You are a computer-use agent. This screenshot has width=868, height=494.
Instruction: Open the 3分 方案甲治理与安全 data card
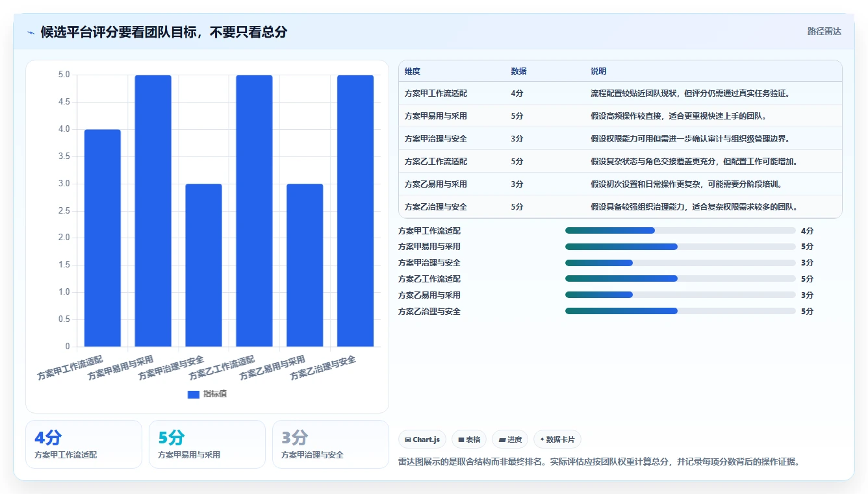(331, 444)
